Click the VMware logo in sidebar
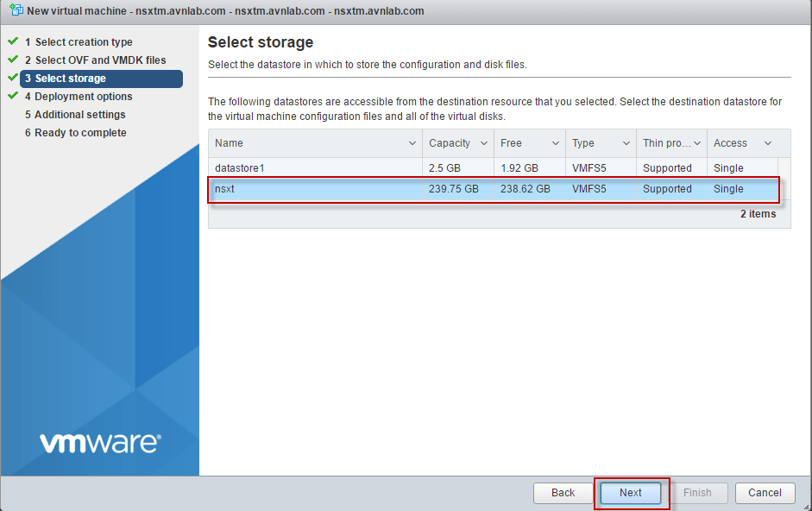 click(100, 443)
